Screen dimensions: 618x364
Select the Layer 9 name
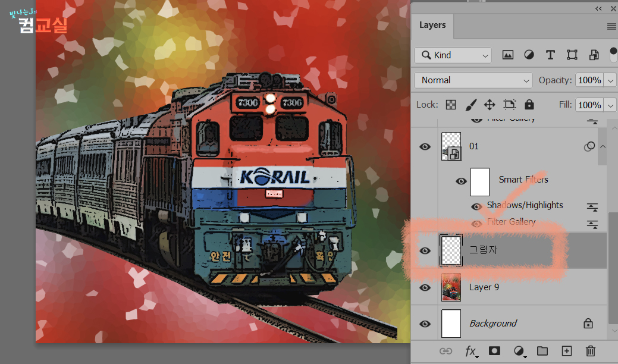coord(484,287)
